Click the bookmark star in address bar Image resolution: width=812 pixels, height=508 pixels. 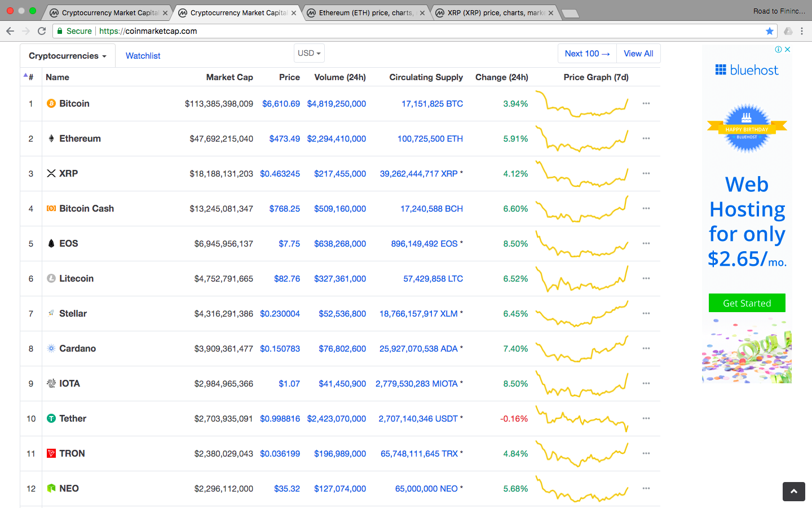(770, 31)
